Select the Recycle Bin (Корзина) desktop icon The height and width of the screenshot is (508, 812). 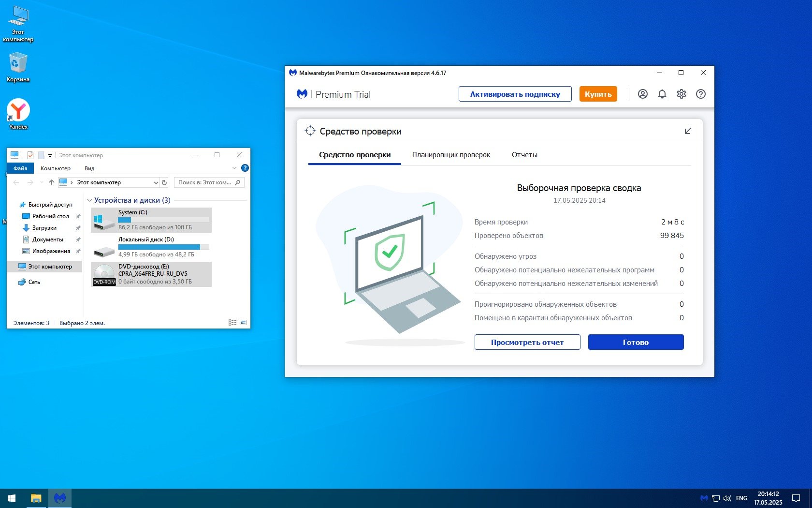18,67
